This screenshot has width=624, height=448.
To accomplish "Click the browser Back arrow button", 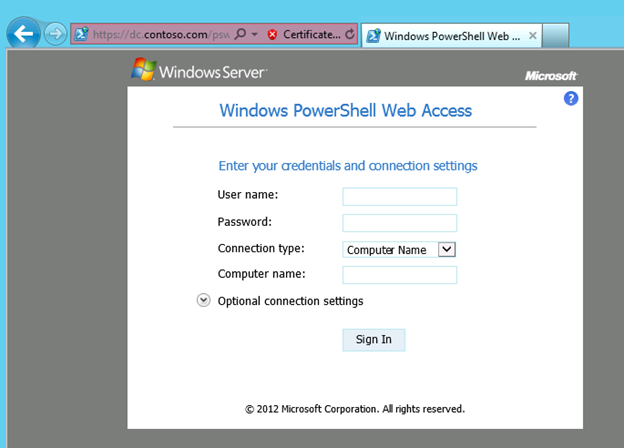I will (x=23, y=34).
